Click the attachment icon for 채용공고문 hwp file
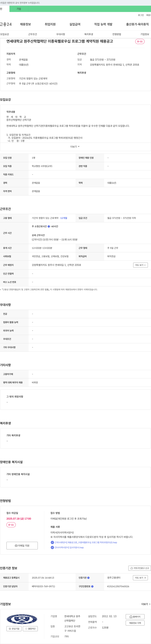Viewport: 151px width, 644px height. pyautogui.click(x=52, y=542)
